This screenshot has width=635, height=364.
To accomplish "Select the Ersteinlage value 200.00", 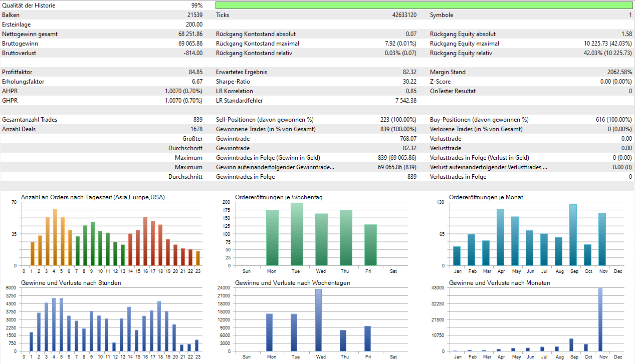I will click(x=194, y=25).
